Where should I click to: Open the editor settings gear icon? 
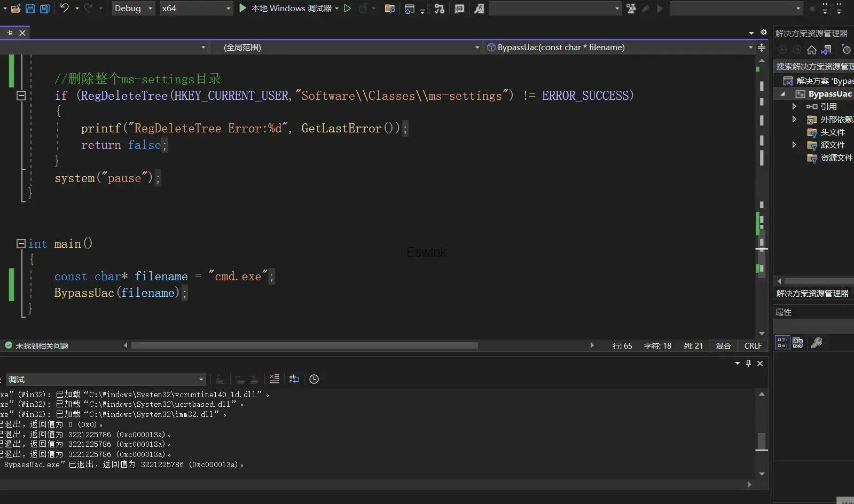[763, 33]
